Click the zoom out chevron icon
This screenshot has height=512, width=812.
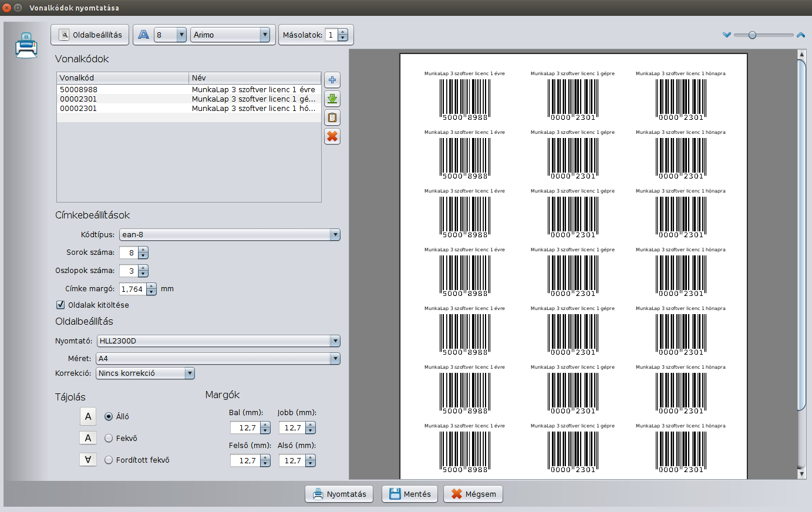(x=727, y=35)
